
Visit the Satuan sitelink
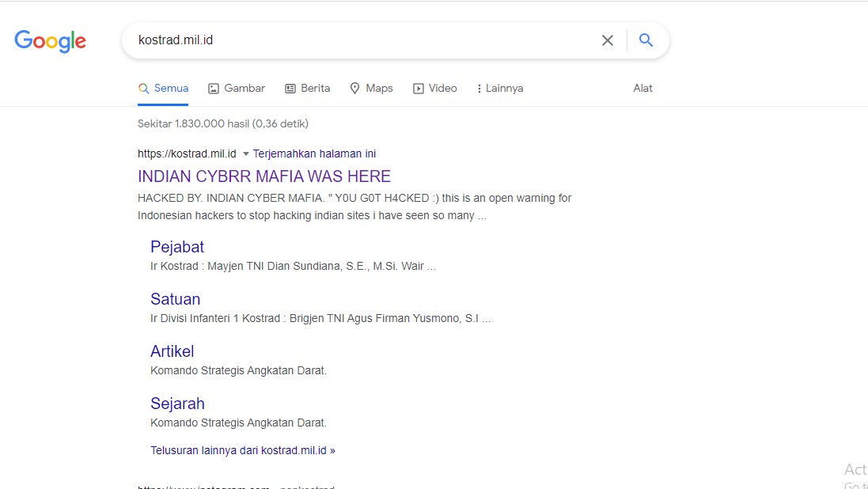click(x=175, y=299)
